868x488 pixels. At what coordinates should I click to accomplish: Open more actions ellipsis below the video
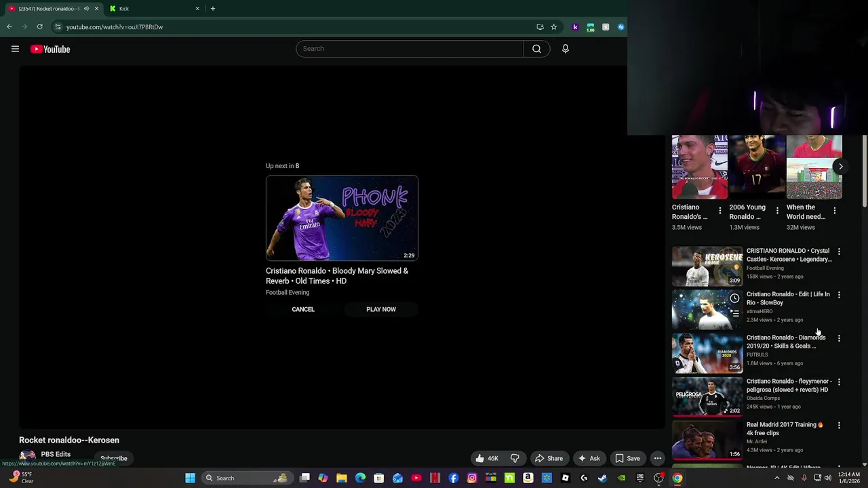tap(657, 458)
